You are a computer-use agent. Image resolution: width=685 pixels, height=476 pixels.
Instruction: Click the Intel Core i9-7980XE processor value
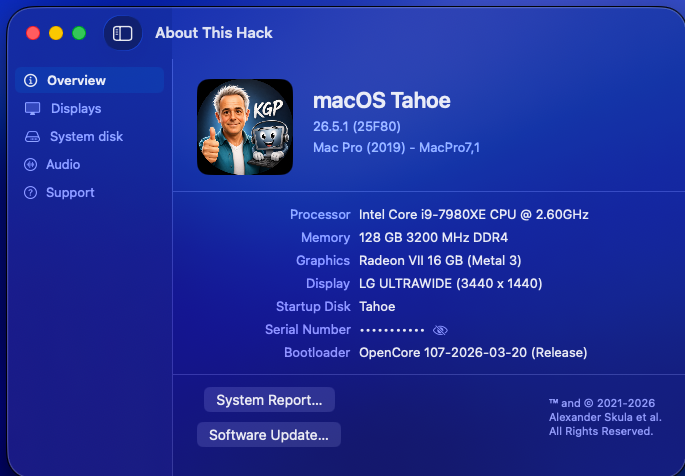click(x=474, y=214)
